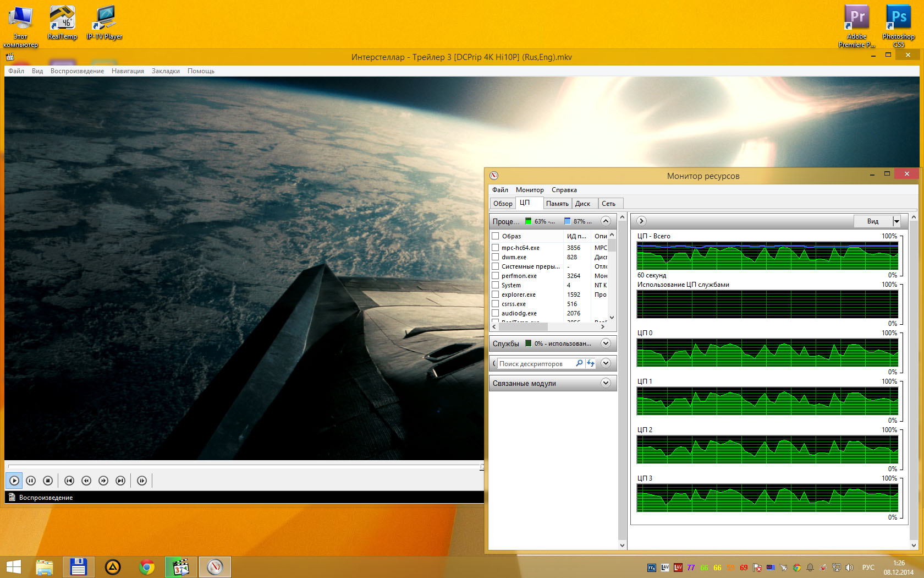Step one frame forward in MPC player
This screenshot has height=578, width=924.
point(142,481)
